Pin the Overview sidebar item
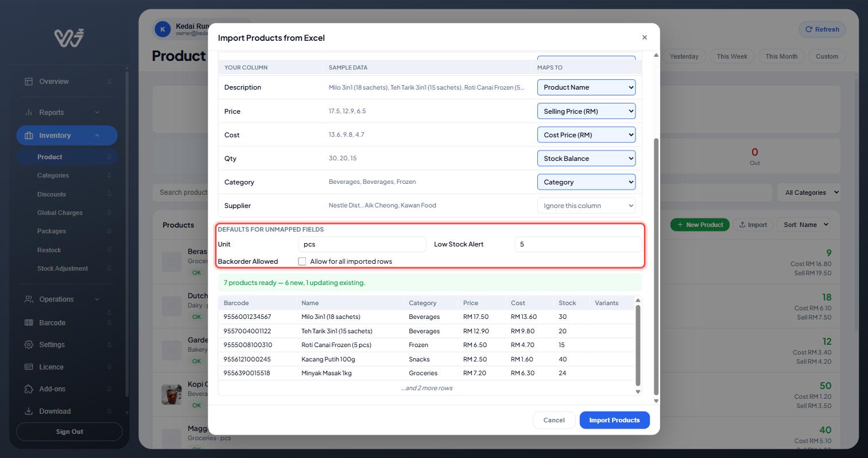This screenshot has width=868, height=458. pyautogui.click(x=109, y=82)
